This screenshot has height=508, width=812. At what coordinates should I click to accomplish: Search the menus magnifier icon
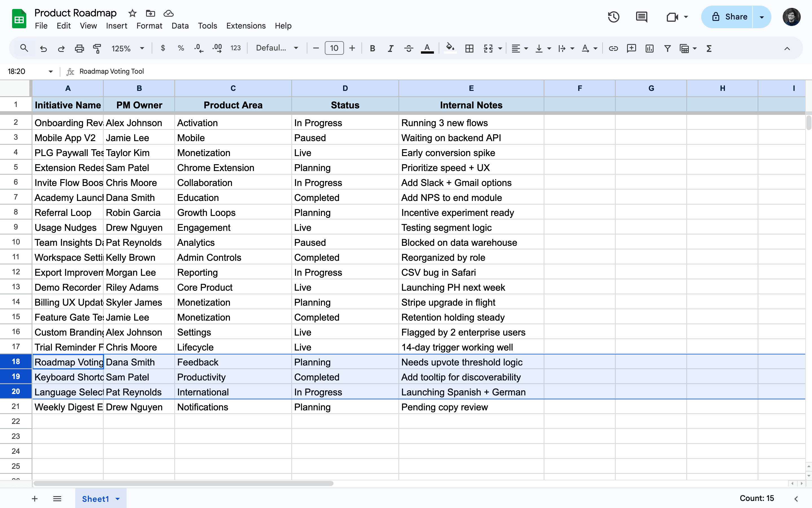point(24,48)
